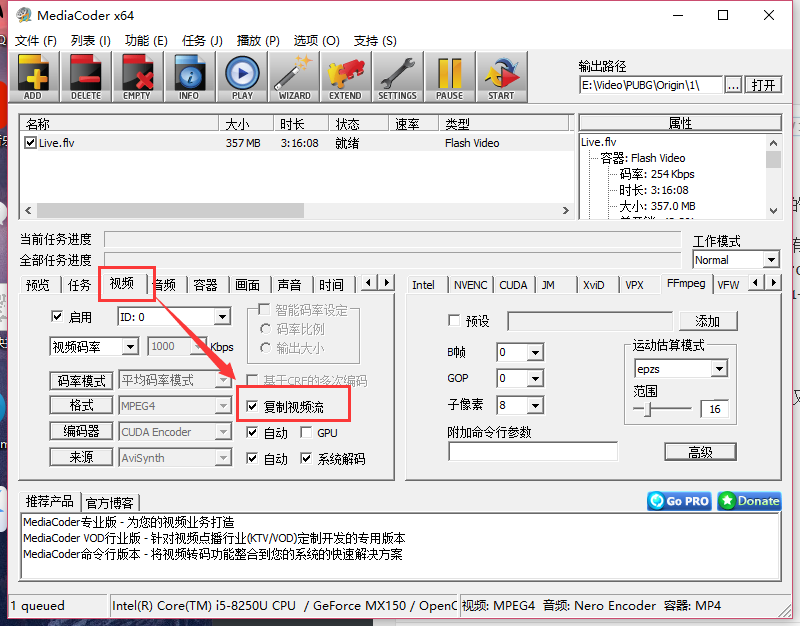800x626 pixels.
Task: Switch to the NVENC encoder tab
Action: tap(470, 285)
